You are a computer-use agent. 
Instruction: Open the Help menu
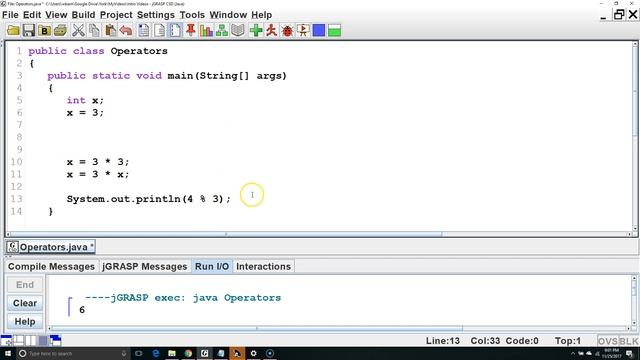(261, 15)
